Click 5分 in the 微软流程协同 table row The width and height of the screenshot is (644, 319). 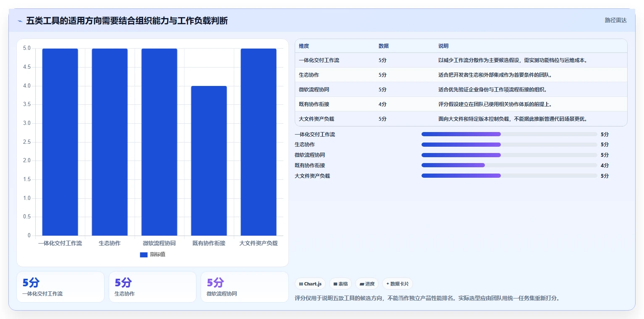pyautogui.click(x=382, y=90)
